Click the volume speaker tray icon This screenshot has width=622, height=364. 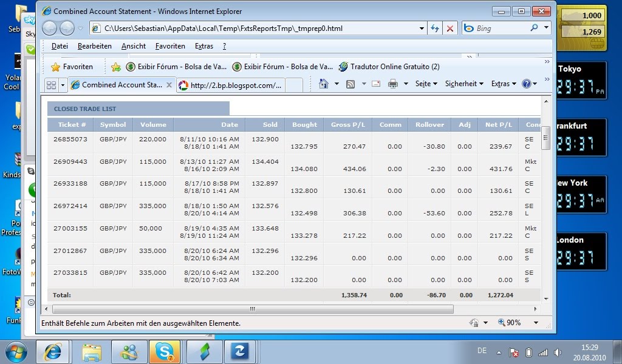558,352
